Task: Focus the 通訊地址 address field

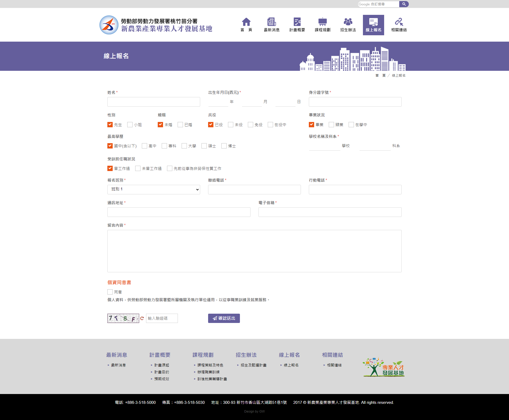Action: (179, 212)
